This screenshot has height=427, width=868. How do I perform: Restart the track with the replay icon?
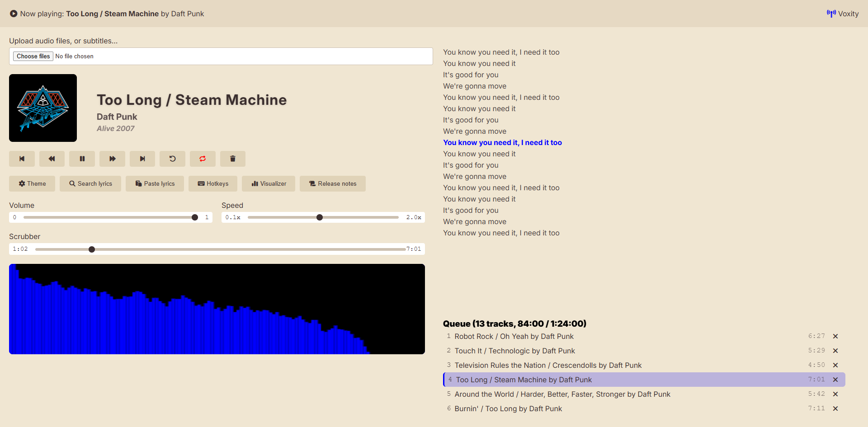[172, 159]
